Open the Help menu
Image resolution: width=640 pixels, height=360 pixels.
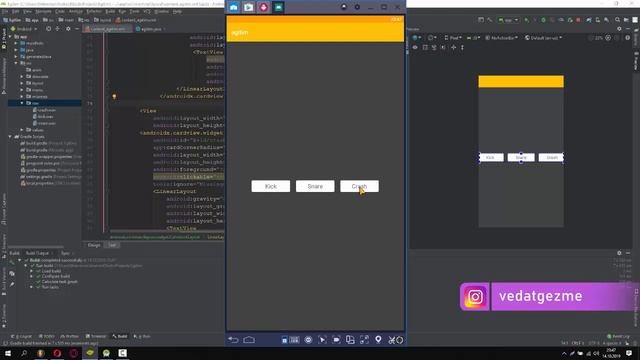click(x=177, y=11)
